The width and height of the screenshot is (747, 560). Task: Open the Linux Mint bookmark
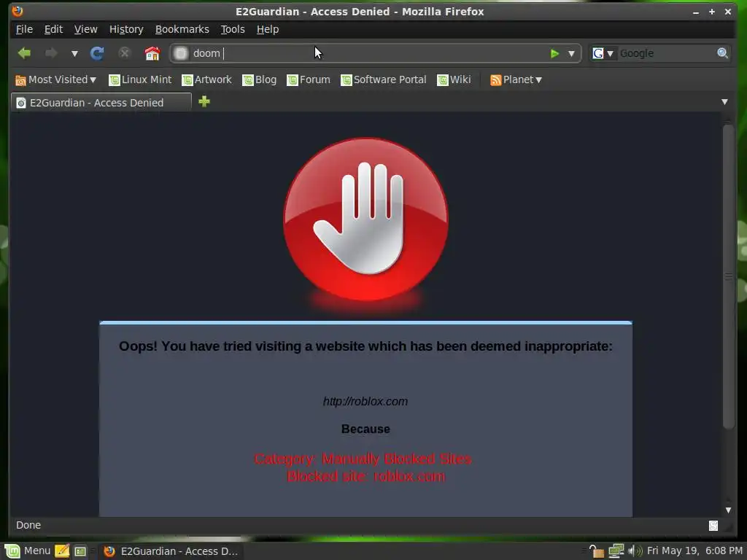coord(141,79)
